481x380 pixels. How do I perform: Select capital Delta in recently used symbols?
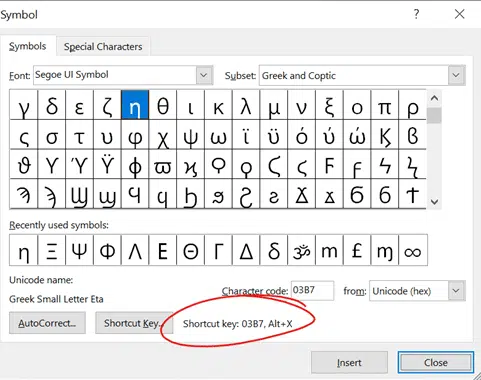pos(246,250)
